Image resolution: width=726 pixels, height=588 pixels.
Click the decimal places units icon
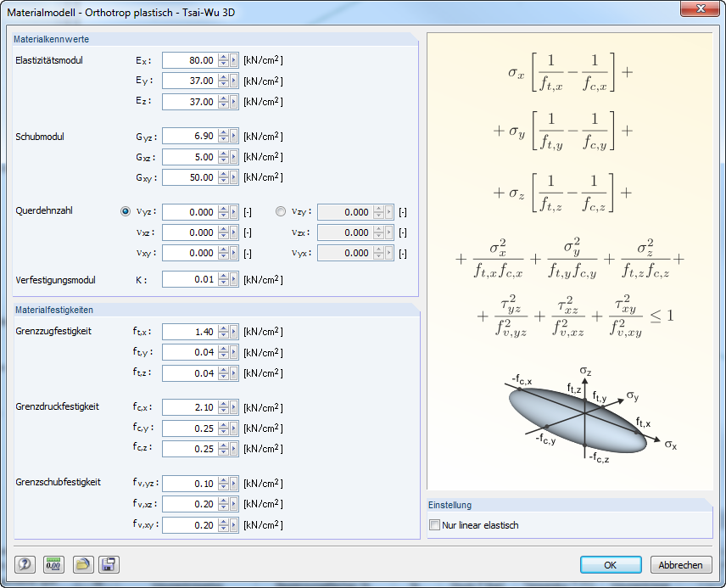[53, 564]
